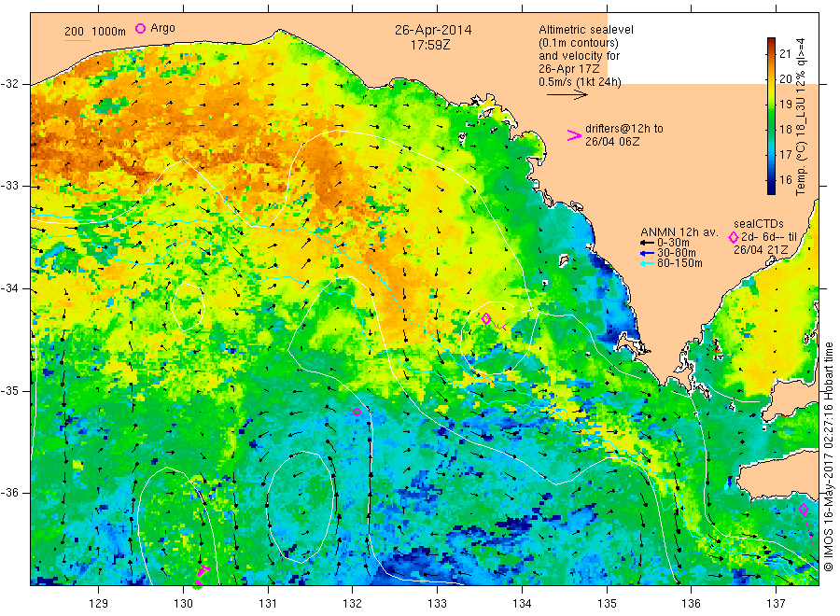Click the 'sealCTDs' heading
The height and width of the screenshot is (616, 840).
759,224
